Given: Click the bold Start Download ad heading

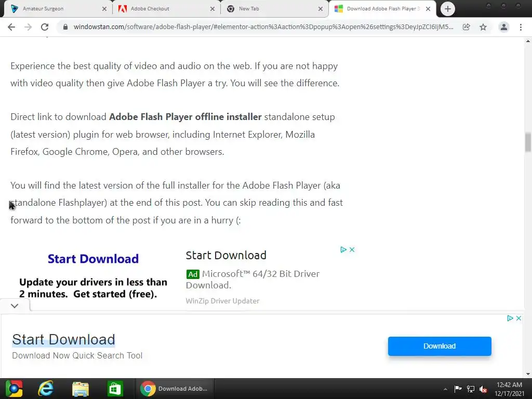Looking at the screenshot, I should click(93, 259).
